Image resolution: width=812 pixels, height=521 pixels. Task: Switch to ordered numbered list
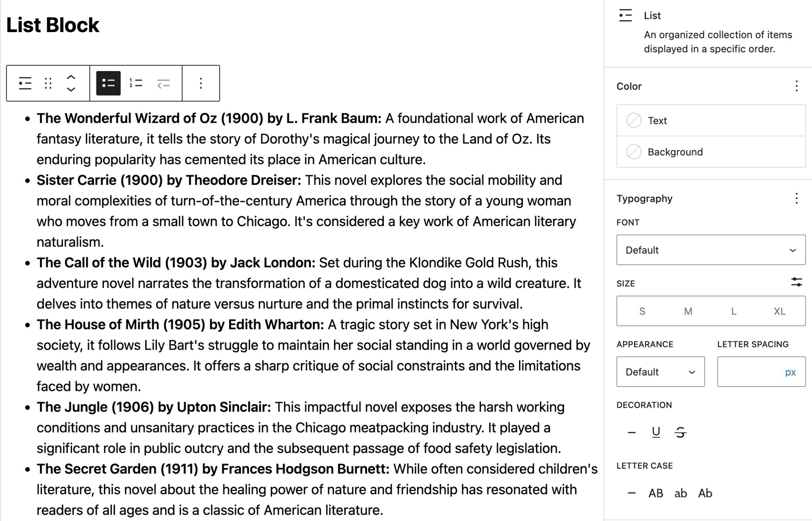[x=136, y=83]
